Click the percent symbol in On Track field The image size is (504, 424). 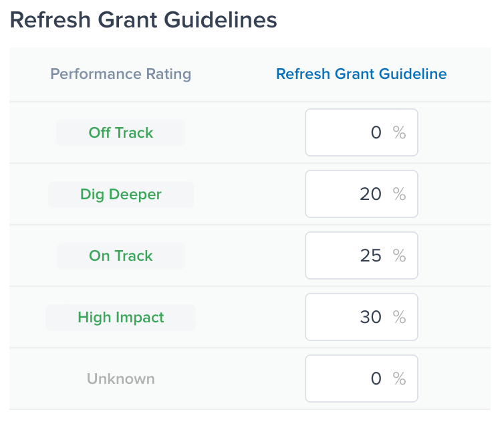[x=400, y=255]
